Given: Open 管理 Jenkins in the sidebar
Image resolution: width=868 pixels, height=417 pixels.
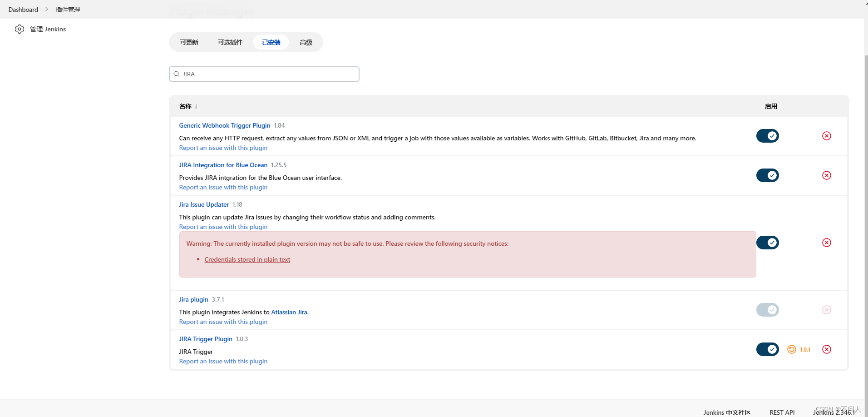Looking at the screenshot, I should (x=48, y=29).
